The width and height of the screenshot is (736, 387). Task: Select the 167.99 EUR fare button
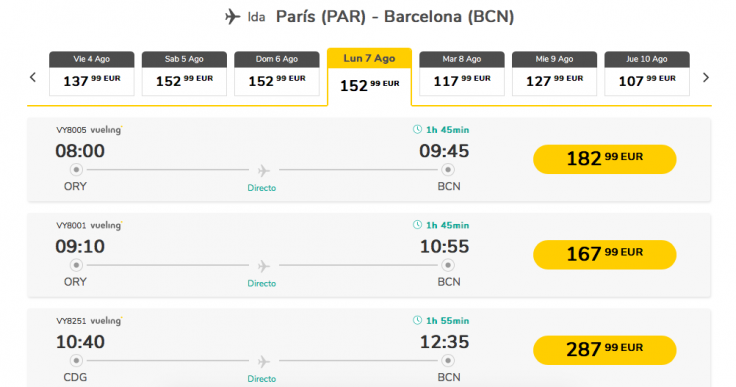click(605, 255)
